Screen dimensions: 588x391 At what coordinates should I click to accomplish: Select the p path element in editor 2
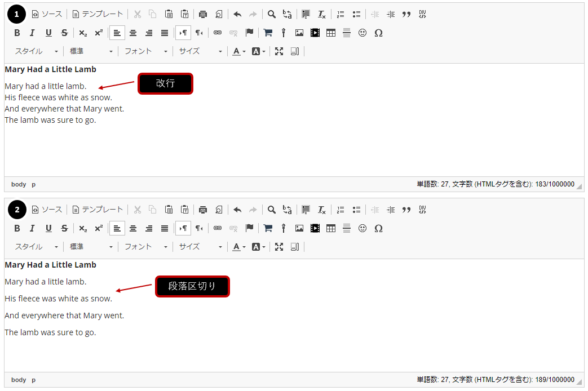tap(34, 380)
